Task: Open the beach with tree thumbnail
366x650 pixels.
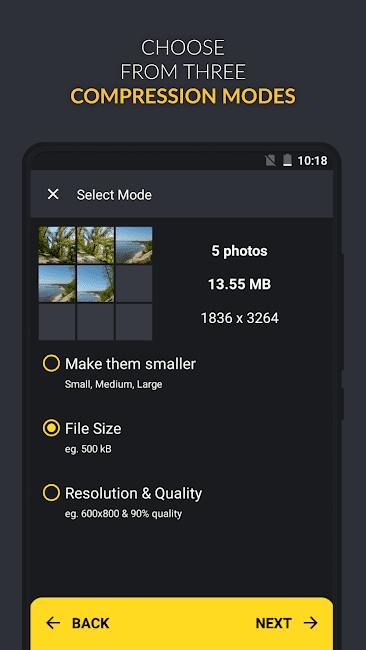Action: 95,284
